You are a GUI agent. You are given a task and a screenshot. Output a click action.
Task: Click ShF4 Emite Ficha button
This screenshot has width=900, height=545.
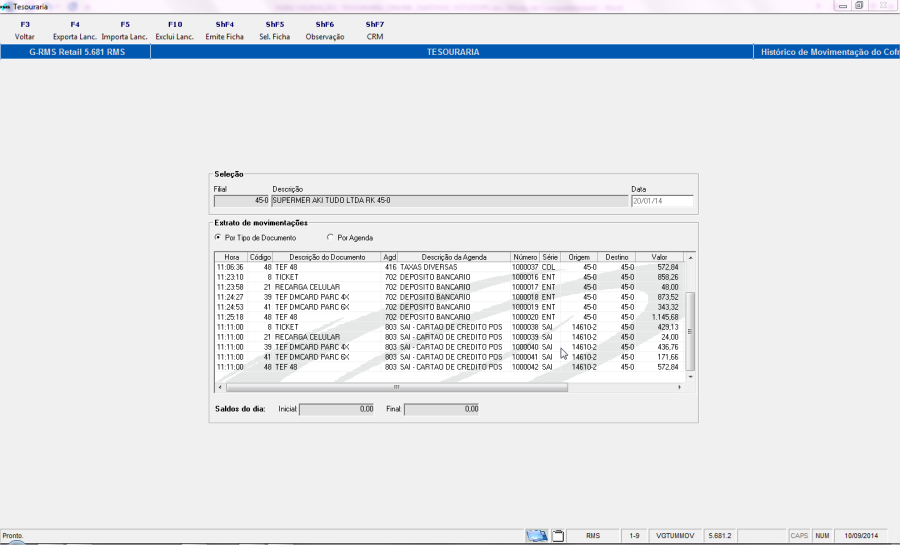point(224,30)
